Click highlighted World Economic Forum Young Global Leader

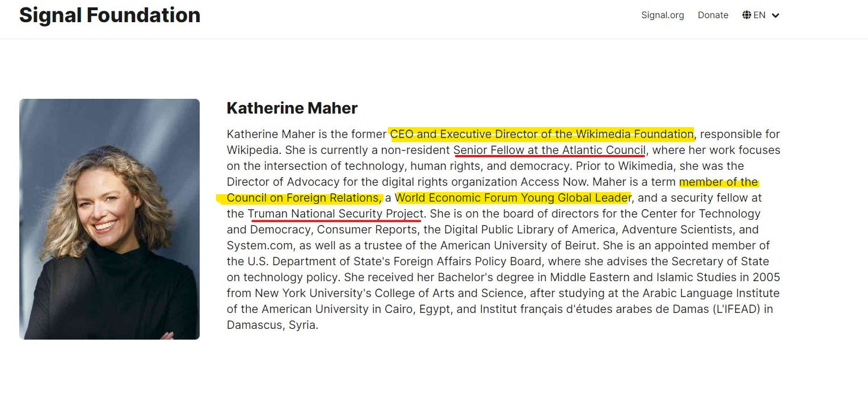click(513, 198)
